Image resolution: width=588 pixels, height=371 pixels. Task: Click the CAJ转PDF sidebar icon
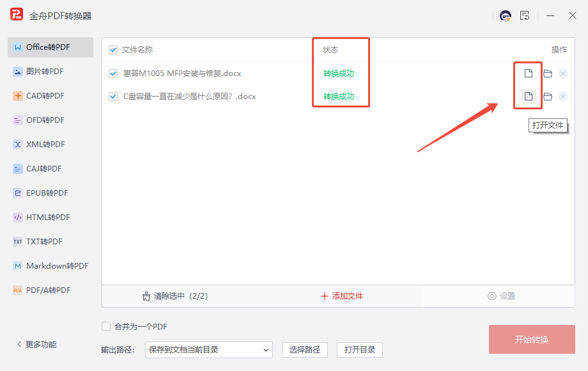click(x=18, y=169)
